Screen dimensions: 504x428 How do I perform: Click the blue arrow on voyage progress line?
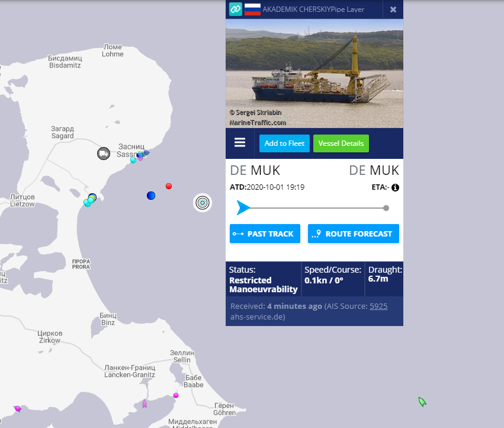(243, 208)
